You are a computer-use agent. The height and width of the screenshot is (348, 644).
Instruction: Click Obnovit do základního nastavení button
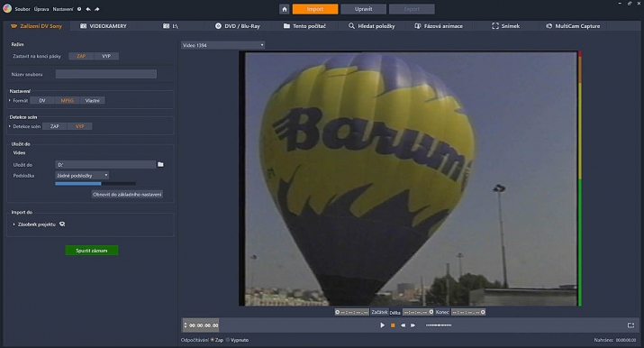[x=127, y=195]
